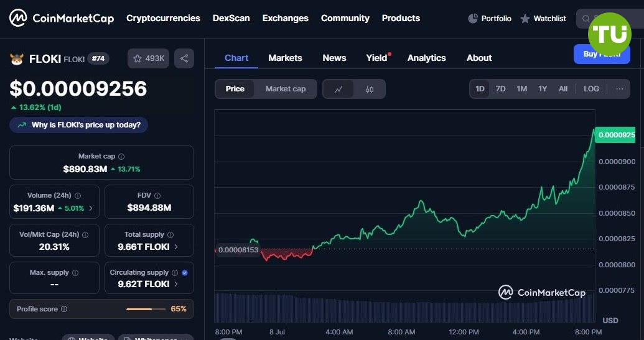Viewport: 644px width, 340px height.
Task: Click the share icon beside 493K
Action: 184,58
